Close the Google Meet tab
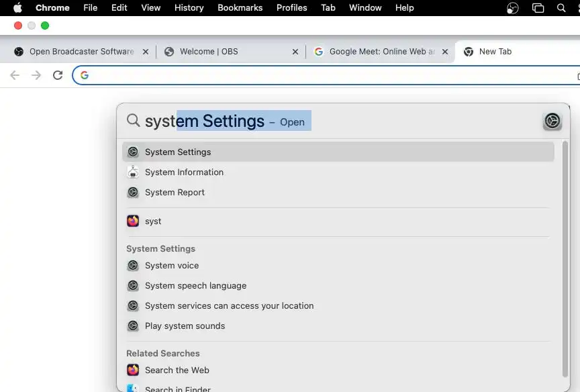 pyautogui.click(x=445, y=52)
